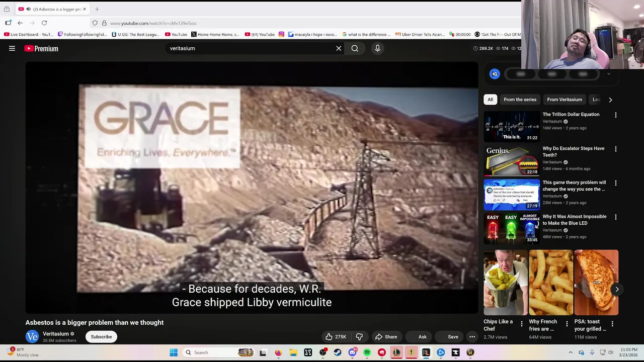Open the browser tab overview button
644x362 pixels.
(x=7, y=9)
